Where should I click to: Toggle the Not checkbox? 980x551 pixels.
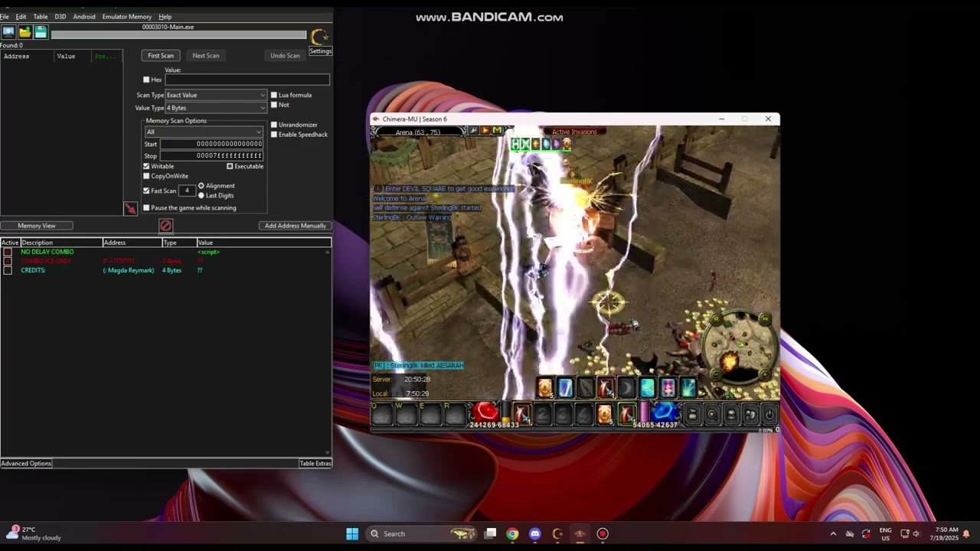tap(274, 105)
